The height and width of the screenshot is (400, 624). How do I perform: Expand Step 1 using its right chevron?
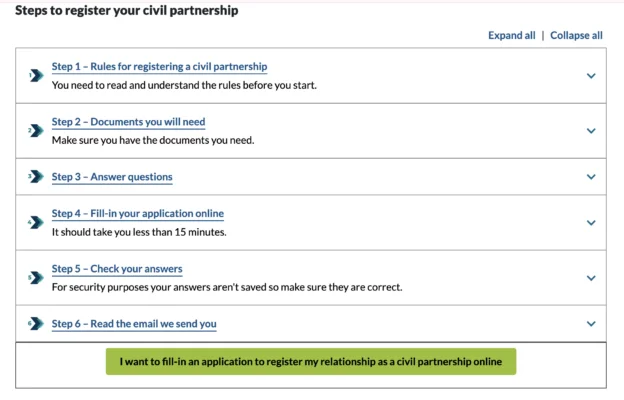pyautogui.click(x=591, y=75)
